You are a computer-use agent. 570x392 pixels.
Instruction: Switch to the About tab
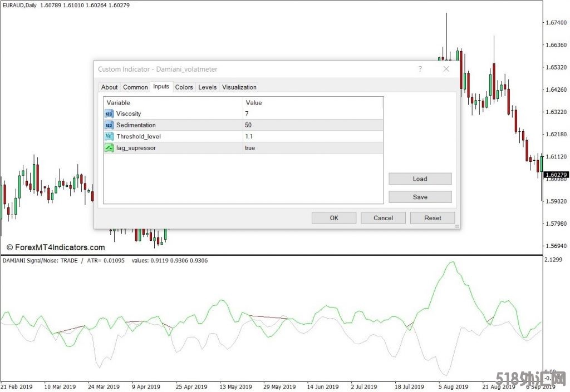tap(109, 87)
